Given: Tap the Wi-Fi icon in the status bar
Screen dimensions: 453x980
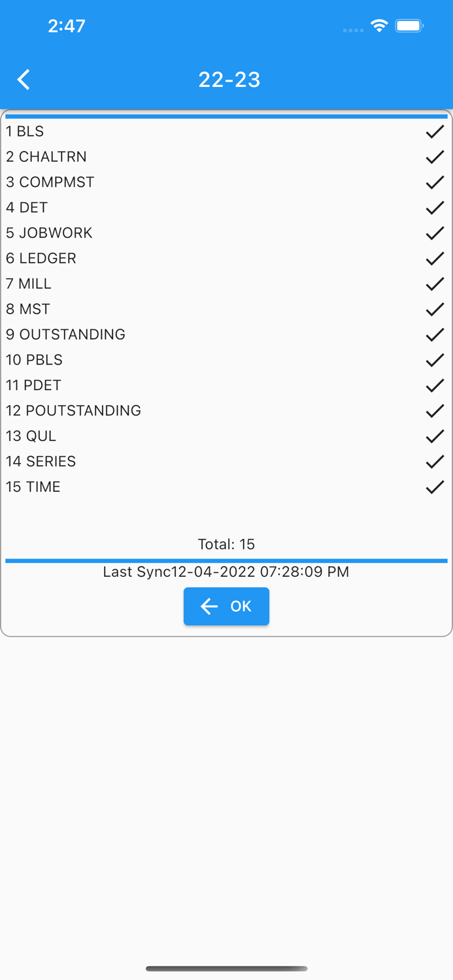Looking at the screenshot, I should point(380,25).
